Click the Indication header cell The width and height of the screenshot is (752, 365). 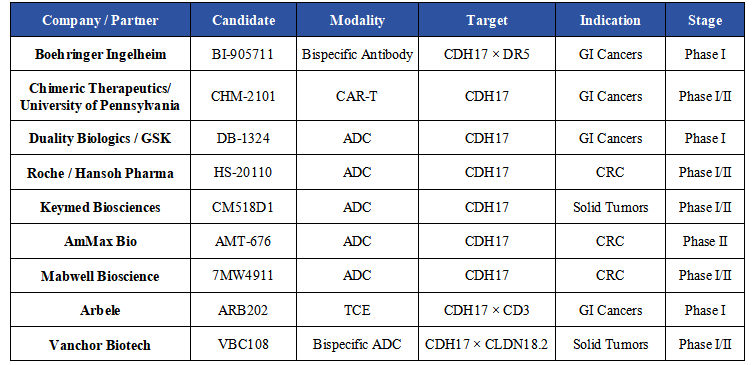coord(610,20)
